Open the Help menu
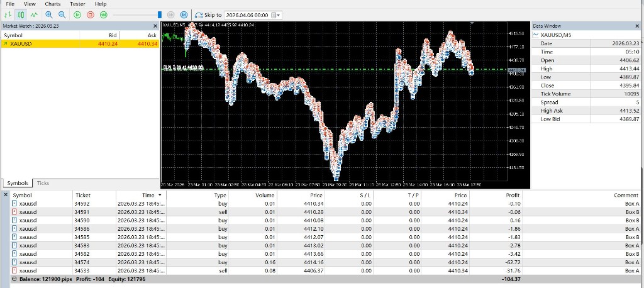The height and width of the screenshot is (288, 644). (x=101, y=4)
